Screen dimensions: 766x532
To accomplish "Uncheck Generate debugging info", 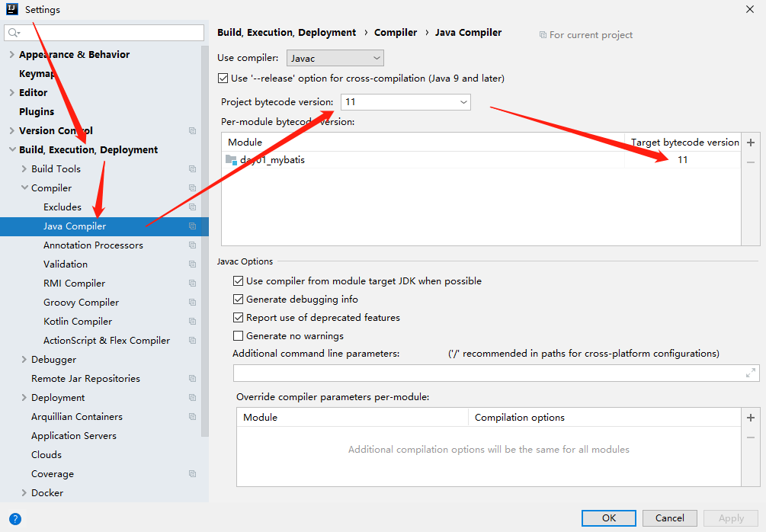I will pos(238,299).
